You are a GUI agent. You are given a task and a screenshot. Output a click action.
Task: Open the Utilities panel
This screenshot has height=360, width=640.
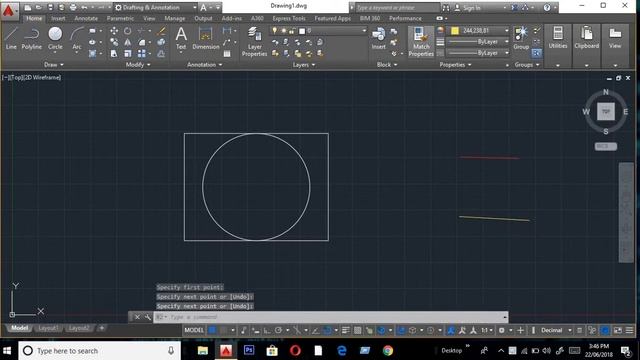558,39
